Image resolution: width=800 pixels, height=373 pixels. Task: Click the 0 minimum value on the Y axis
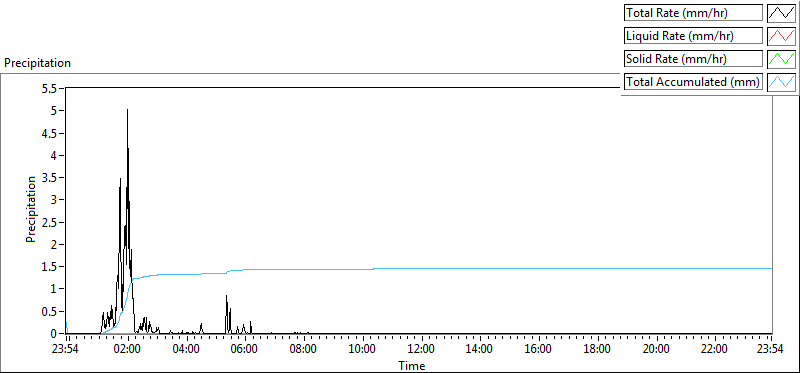59,334
